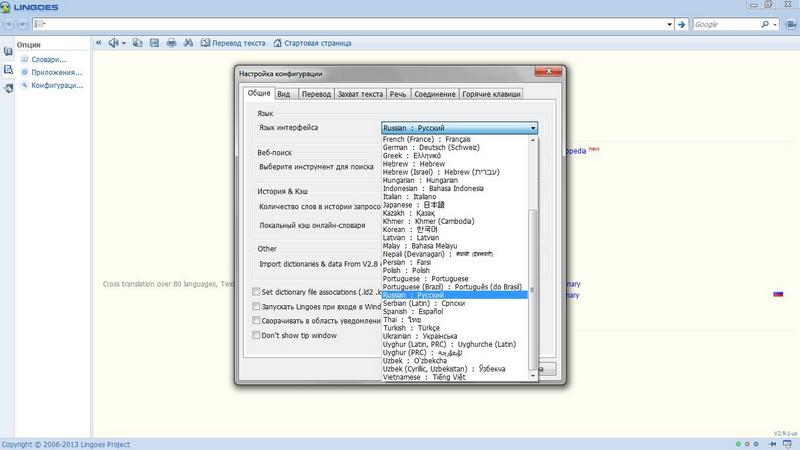The width and height of the screenshot is (800, 450).
Task: Switch to the Горячие клавиши tab
Action: click(491, 94)
